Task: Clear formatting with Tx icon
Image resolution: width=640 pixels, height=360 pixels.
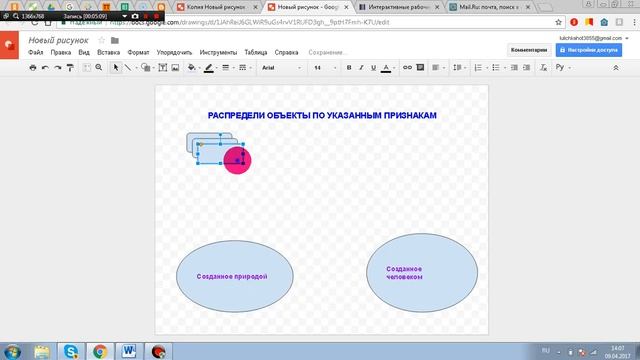Action: [x=543, y=68]
